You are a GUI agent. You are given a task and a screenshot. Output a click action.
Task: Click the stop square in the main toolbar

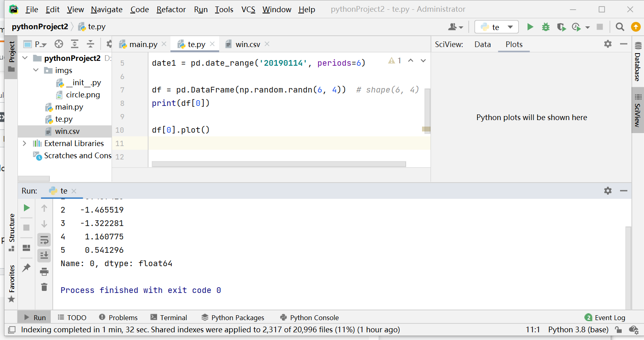(600, 27)
